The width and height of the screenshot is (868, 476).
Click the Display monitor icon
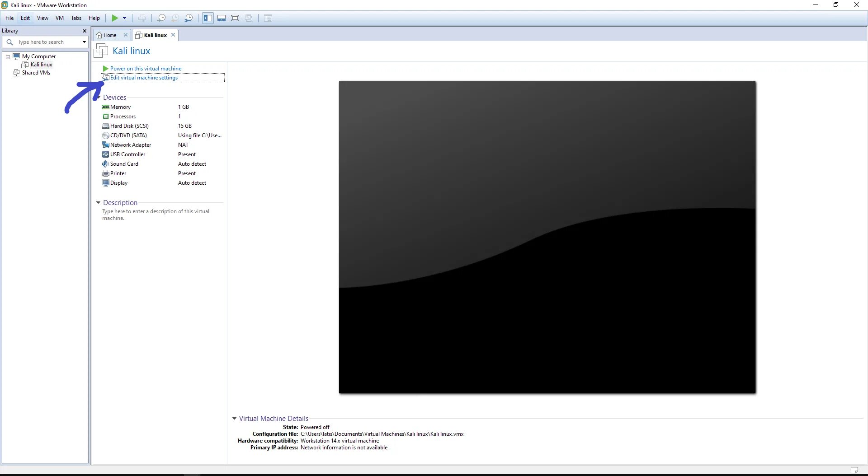(x=106, y=183)
